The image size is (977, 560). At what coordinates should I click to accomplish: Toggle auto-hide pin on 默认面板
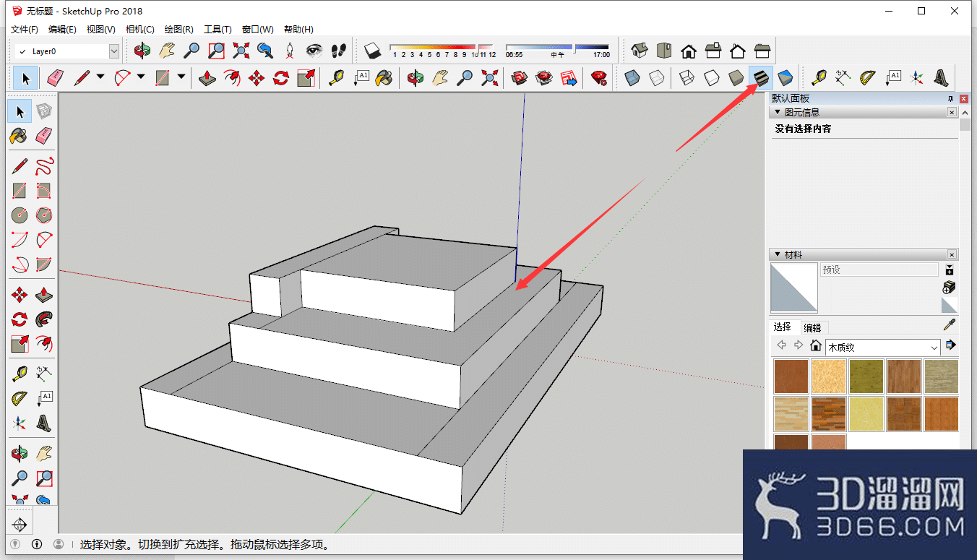(951, 98)
